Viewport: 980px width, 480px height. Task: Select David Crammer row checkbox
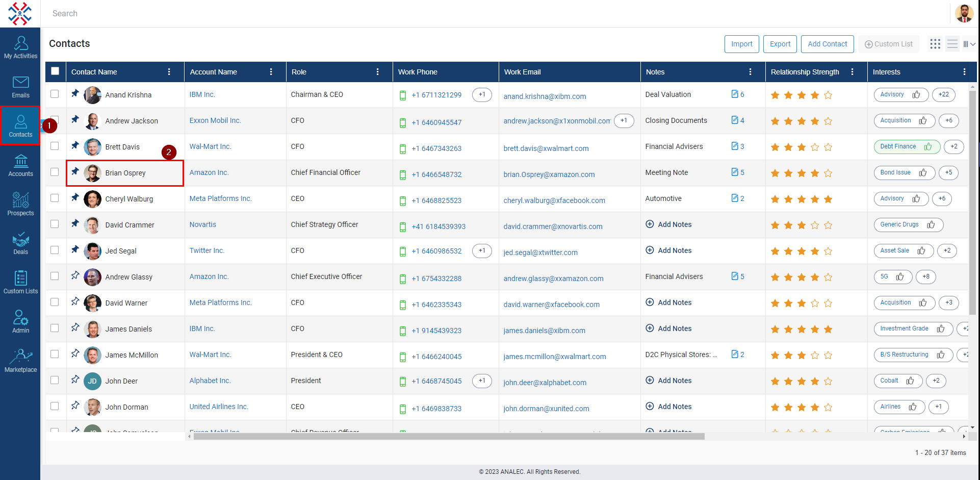coord(55,224)
